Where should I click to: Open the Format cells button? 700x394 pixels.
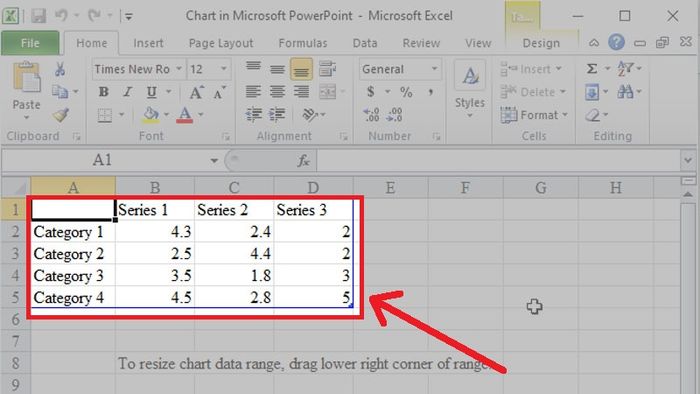click(534, 115)
